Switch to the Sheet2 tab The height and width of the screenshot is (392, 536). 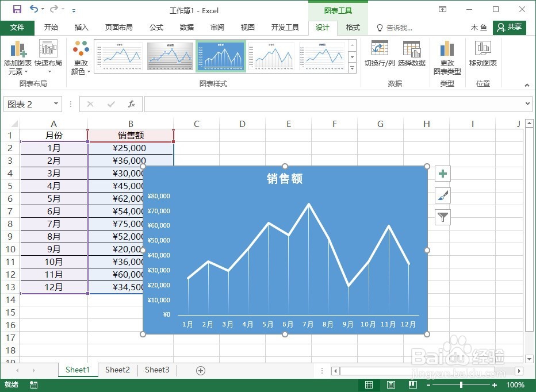click(117, 370)
